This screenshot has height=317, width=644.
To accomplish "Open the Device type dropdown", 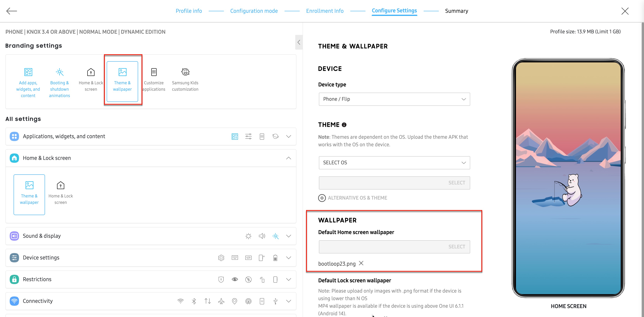I will click(x=394, y=99).
